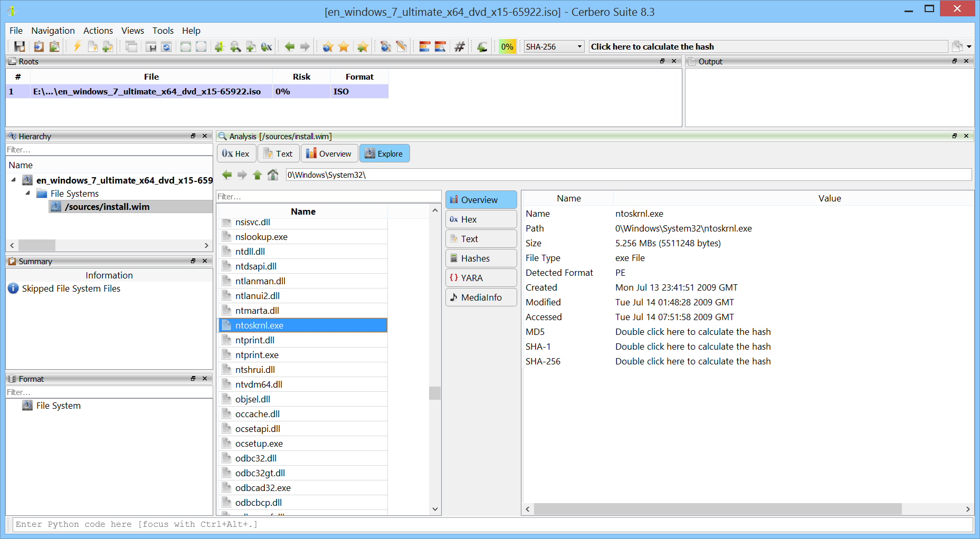Click the save project floppy icon

pyautogui.click(x=20, y=46)
